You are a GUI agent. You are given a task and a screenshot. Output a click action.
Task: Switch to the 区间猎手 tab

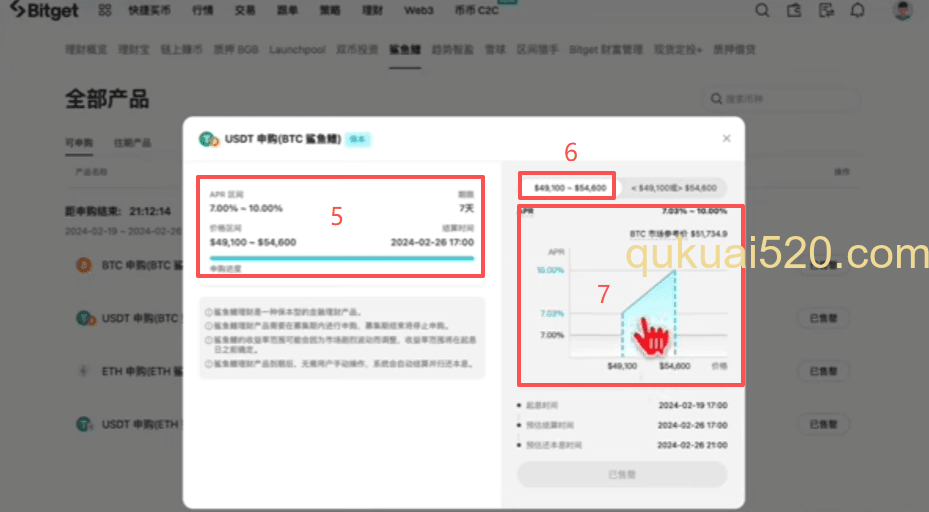[537, 50]
